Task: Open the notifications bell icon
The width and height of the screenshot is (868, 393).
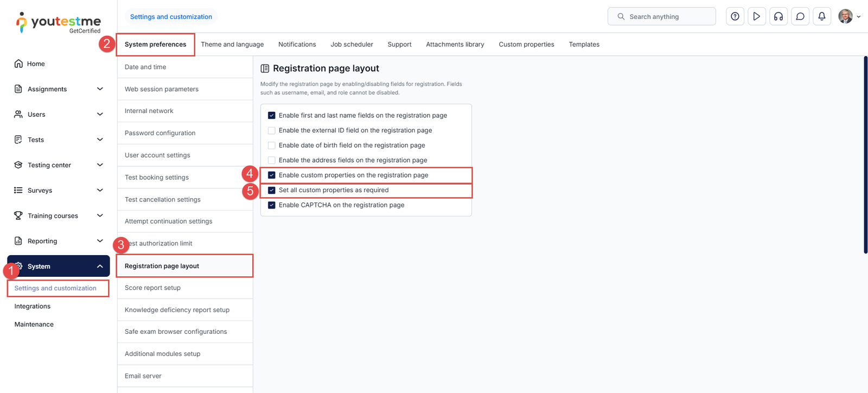Action: click(822, 16)
